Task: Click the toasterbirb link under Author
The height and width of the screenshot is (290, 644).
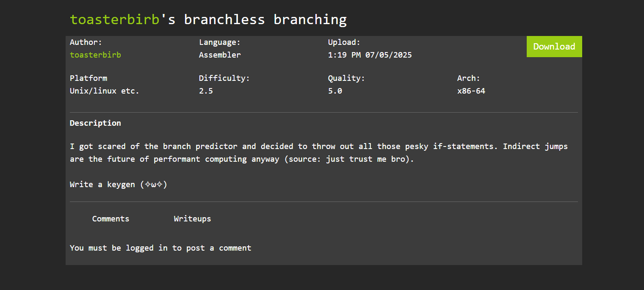Action: click(95, 55)
